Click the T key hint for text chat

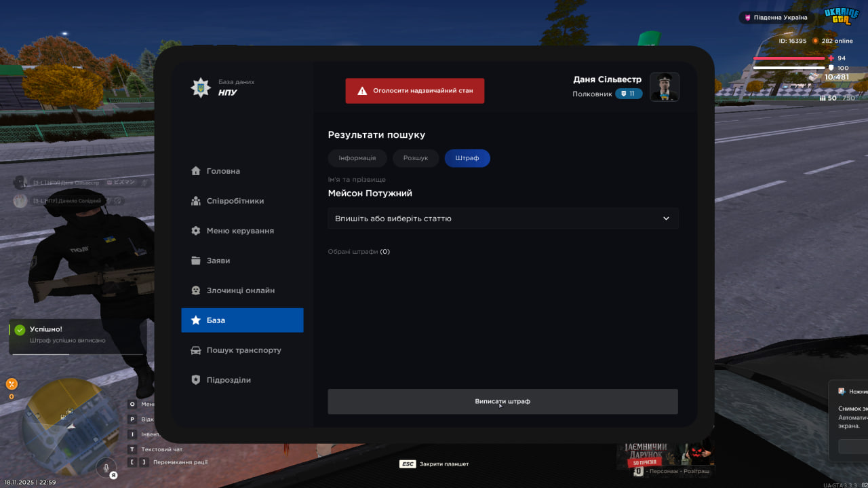132,449
